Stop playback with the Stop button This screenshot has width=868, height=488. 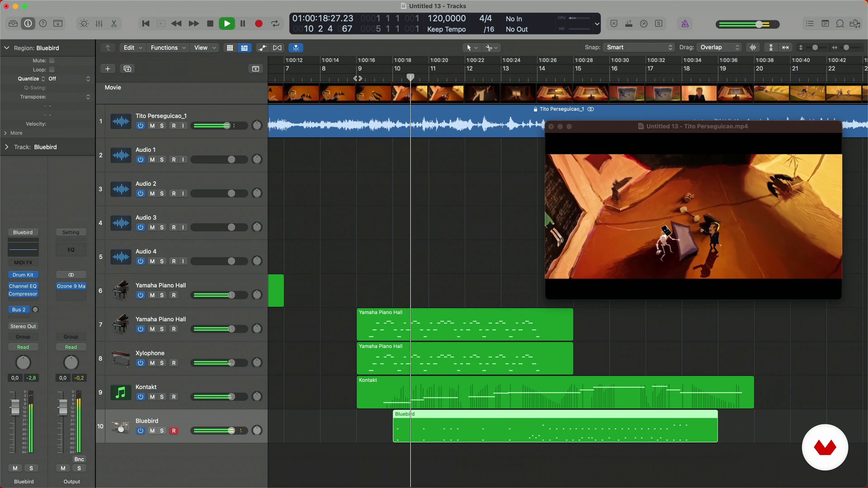point(210,23)
